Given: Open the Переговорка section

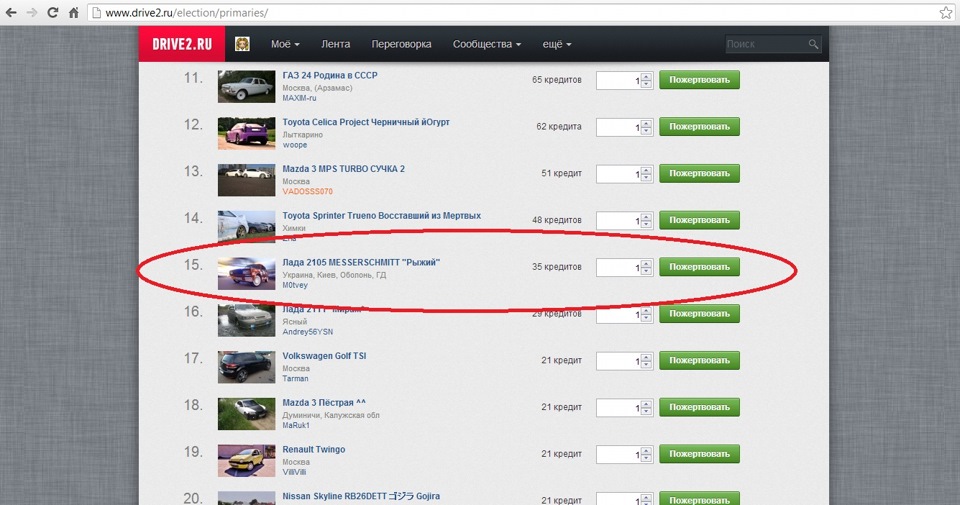Looking at the screenshot, I should pyautogui.click(x=401, y=44).
